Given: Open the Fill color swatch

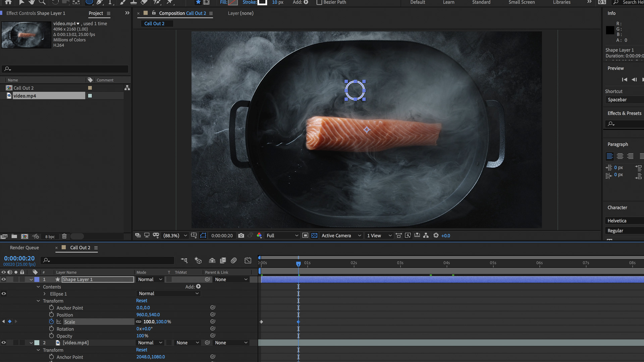Looking at the screenshot, I should coord(233,3).
